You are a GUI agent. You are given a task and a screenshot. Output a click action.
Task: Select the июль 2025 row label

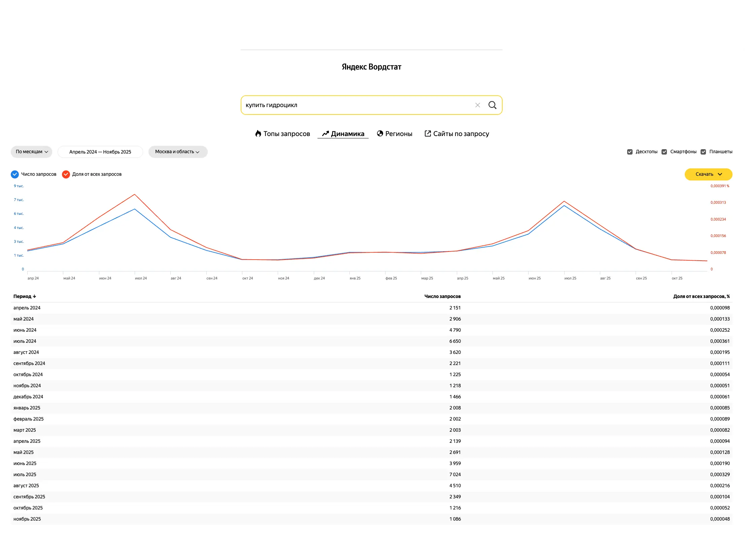point(25,475)
